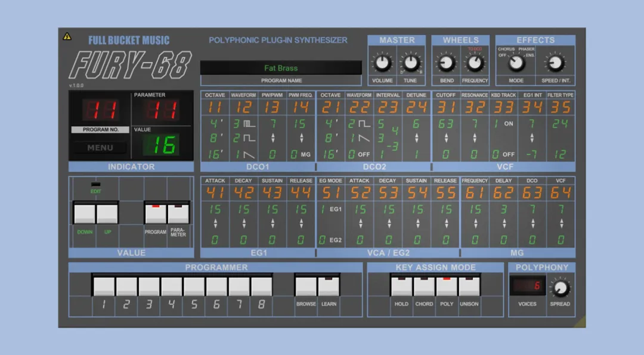
Task: Choose the square waveform icon in DCO2
Action: pyautogui.click(x=364, y=123)
